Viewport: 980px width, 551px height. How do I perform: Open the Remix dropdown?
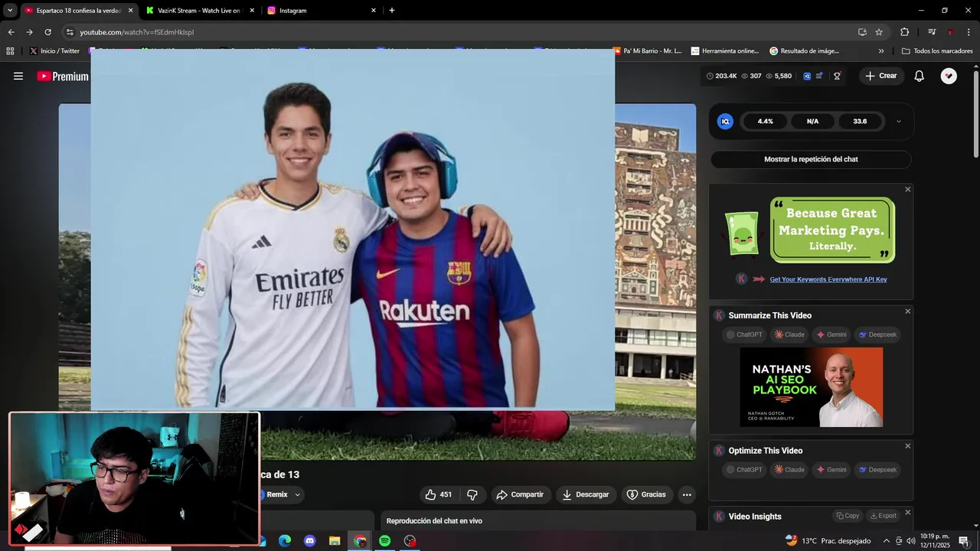[x=279, y=494]
